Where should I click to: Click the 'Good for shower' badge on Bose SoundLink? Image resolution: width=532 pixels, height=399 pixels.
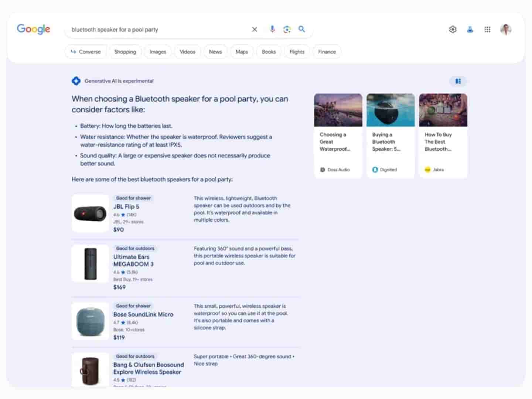click(x=133, y=306)
